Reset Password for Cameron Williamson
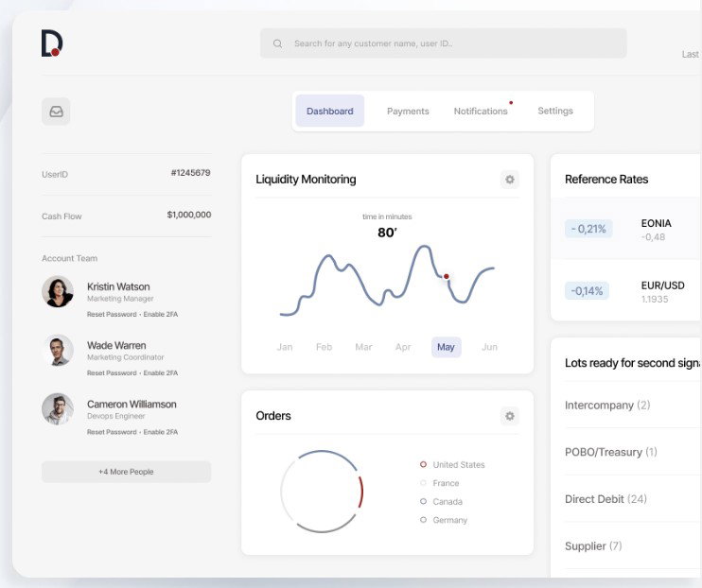 [x=112, y=432]
